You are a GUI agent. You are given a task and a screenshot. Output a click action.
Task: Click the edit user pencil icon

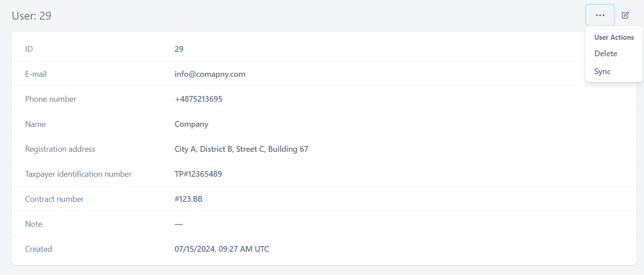click(625, 15)
